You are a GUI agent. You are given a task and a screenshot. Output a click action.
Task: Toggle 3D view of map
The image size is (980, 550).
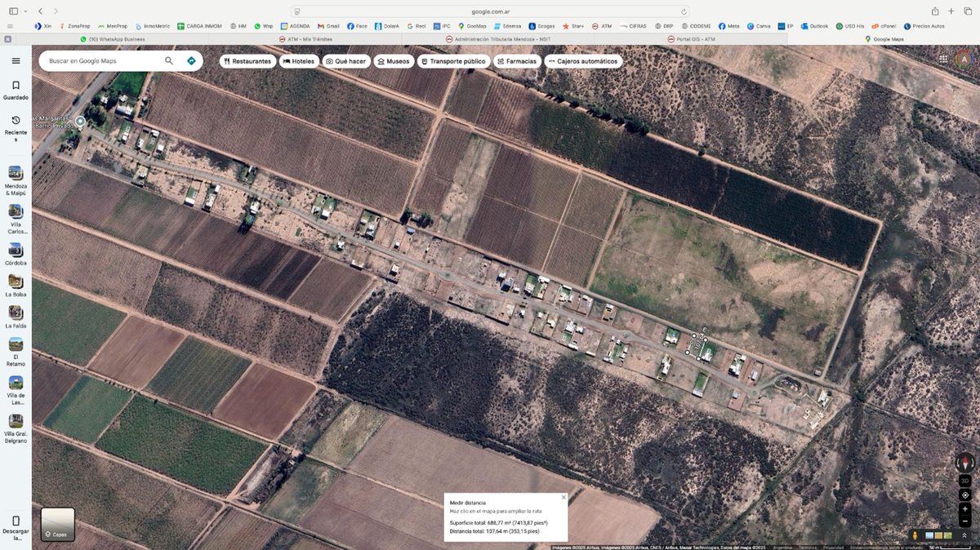point(965,481)
